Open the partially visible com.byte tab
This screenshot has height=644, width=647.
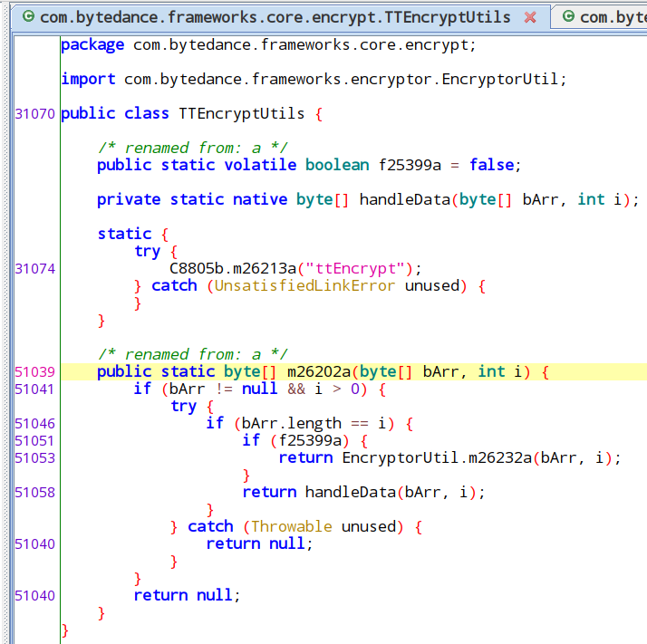click(x=612, y=17)
